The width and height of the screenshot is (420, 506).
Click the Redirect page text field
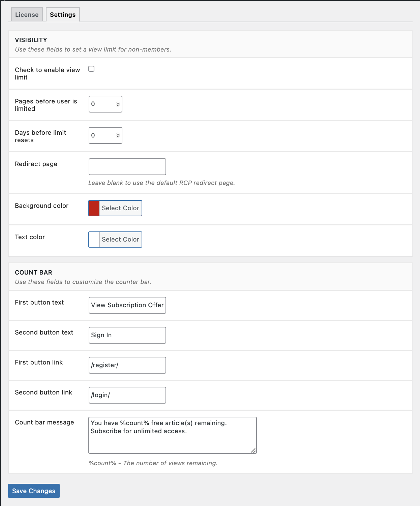point(127,167)
